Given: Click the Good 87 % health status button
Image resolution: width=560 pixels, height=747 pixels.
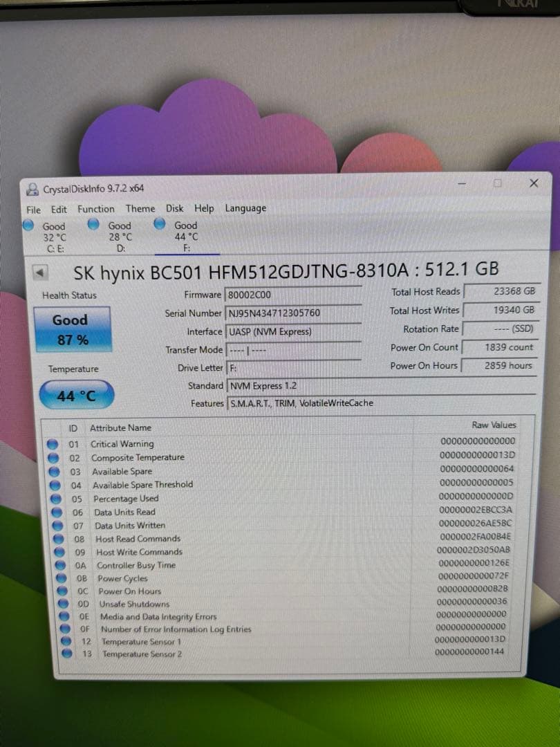Looking at the screenshot, I should (x=73, y=329).
